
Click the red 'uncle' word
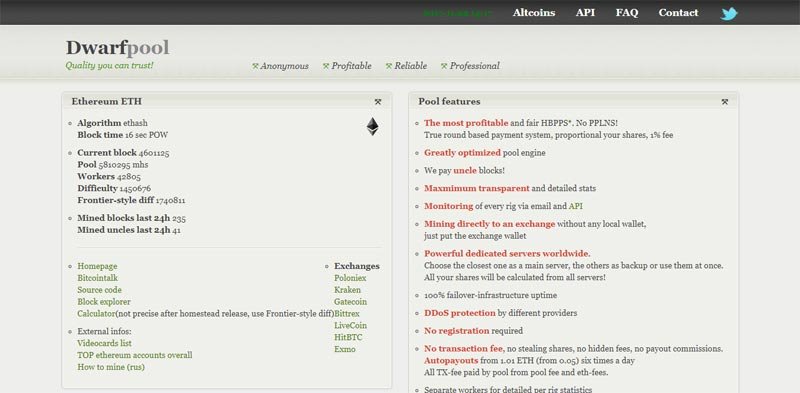pyautogui.click(x=465, y=170)
